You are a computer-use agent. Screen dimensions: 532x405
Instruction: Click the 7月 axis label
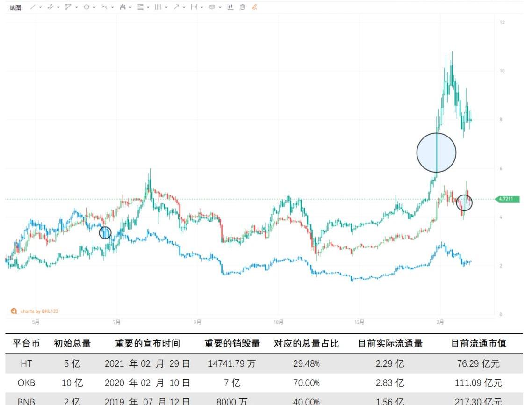(116, 322)
